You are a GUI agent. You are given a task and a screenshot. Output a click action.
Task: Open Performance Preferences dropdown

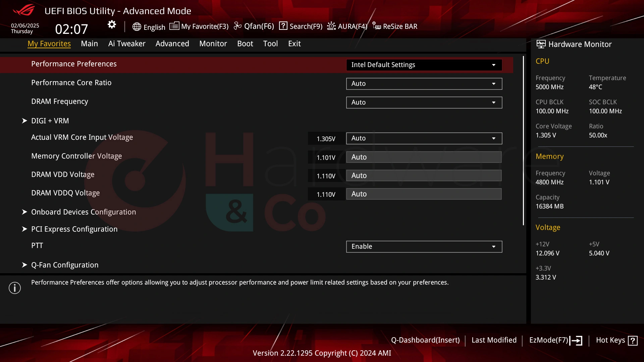[424, 65]
